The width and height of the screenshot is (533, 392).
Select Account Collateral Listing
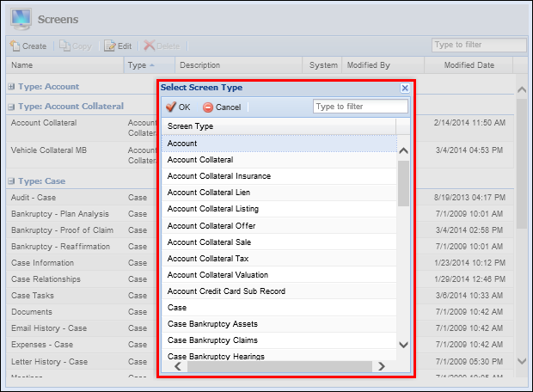[x=279, y=209]
